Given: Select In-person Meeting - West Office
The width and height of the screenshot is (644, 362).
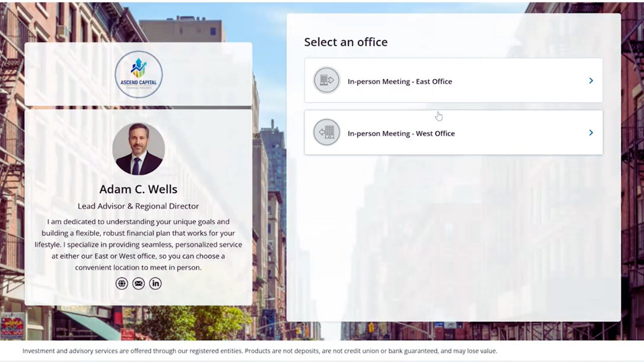Looking at the screenshot, I should click(x=453, y=132).
